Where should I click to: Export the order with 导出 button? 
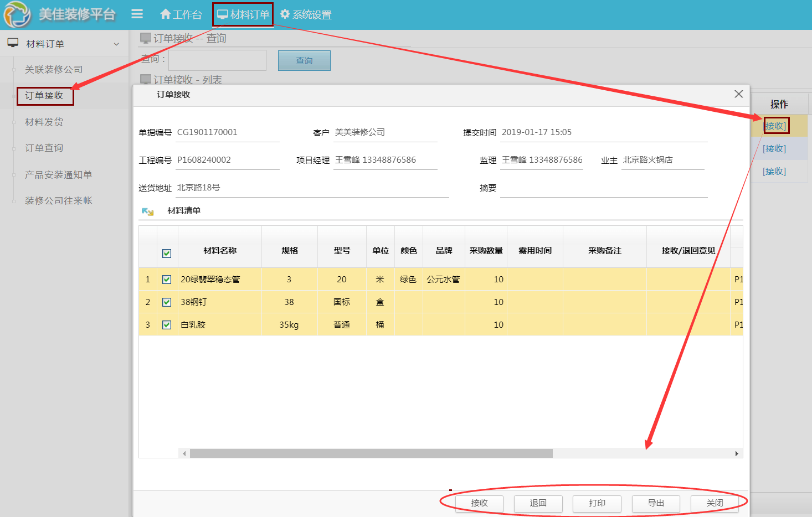(x=656, y=503)
